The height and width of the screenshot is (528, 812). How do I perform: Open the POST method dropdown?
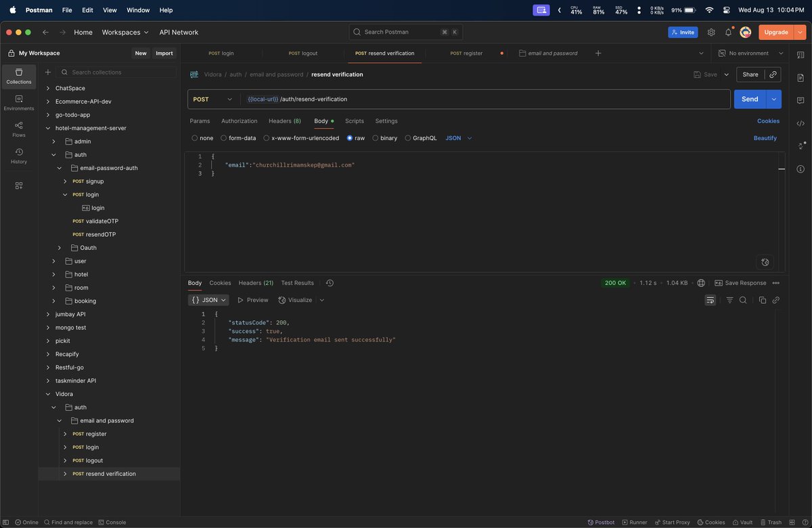212,99
